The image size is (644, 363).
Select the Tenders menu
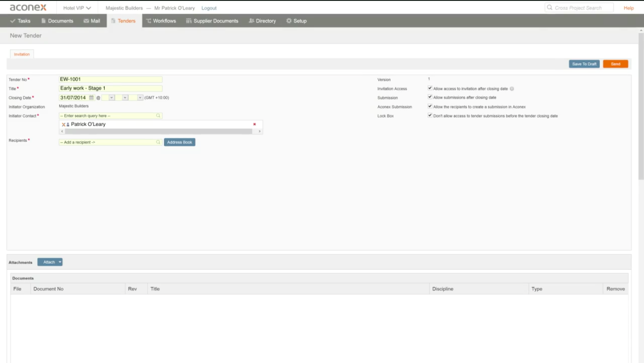pos(123,21)
